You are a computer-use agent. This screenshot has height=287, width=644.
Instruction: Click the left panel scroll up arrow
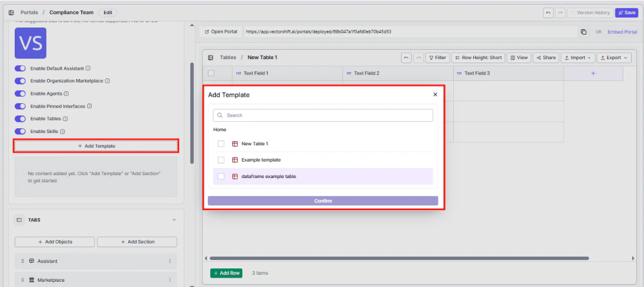[192, 25]
